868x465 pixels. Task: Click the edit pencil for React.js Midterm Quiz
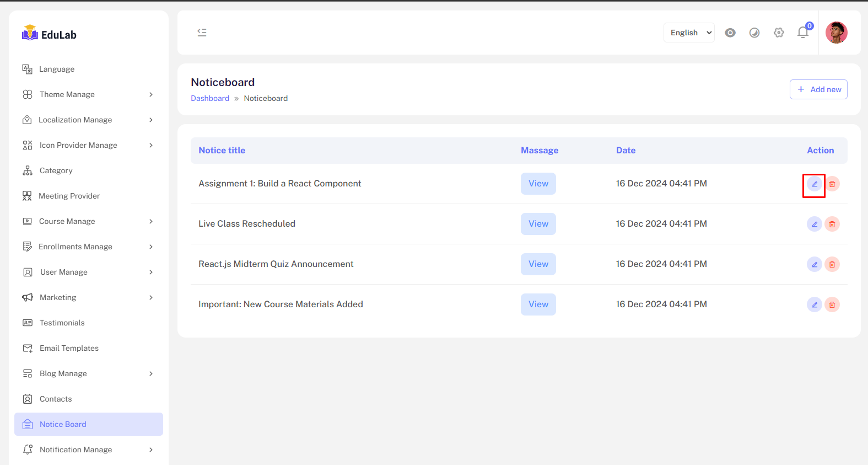click(x=814, y=264)
